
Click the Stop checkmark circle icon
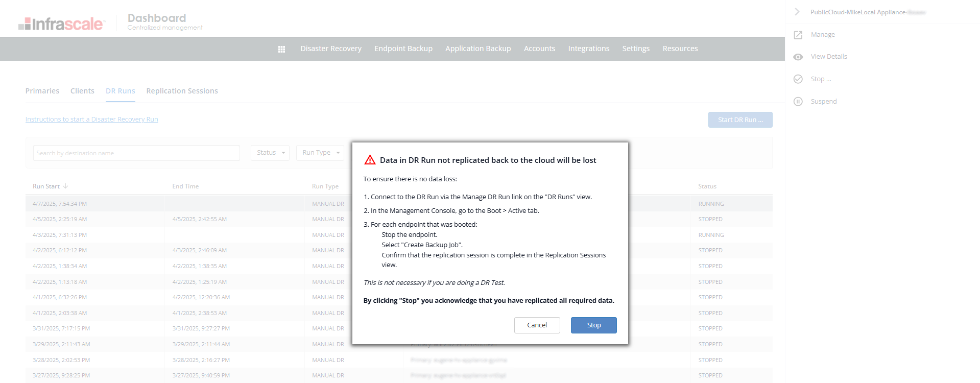click(798, 79)
